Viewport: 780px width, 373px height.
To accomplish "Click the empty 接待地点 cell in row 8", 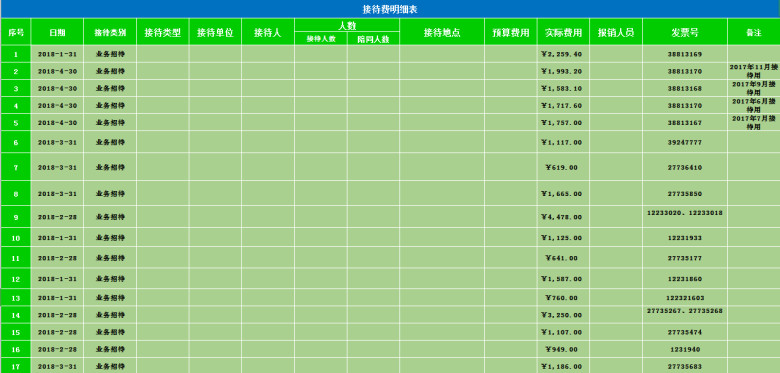I will pos(442,193).
